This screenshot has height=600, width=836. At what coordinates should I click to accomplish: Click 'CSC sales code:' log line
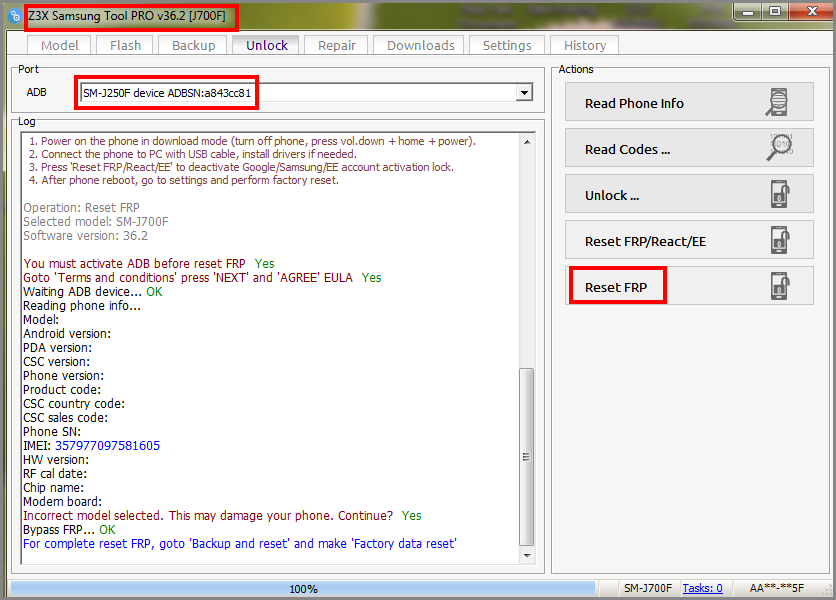coord(65,418)
